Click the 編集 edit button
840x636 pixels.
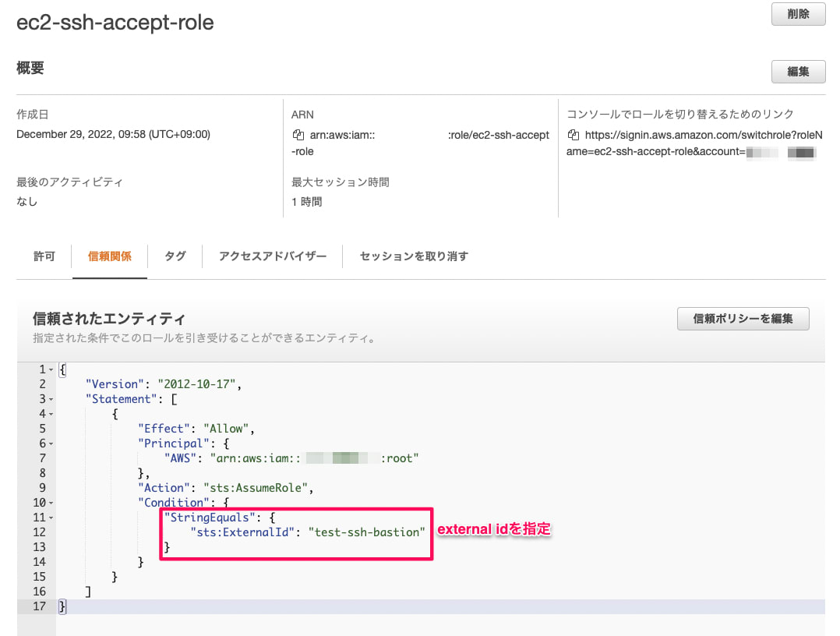798,71
